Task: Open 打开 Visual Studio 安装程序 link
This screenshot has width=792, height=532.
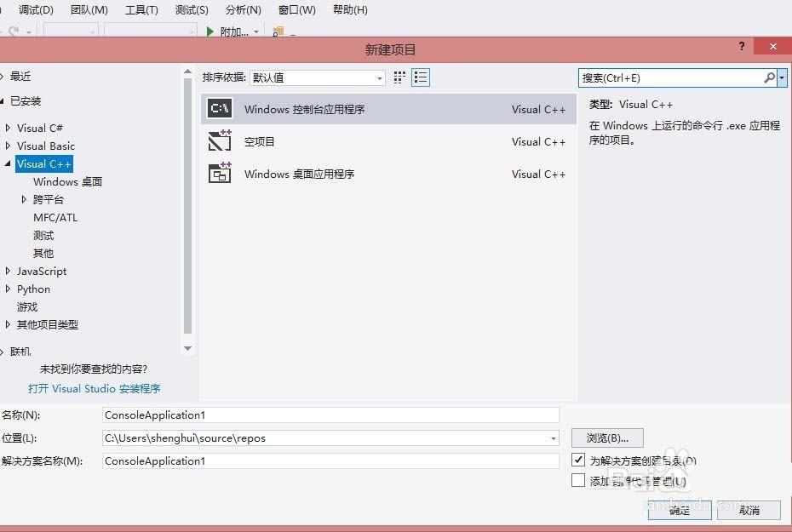Action: coord(95,388)
